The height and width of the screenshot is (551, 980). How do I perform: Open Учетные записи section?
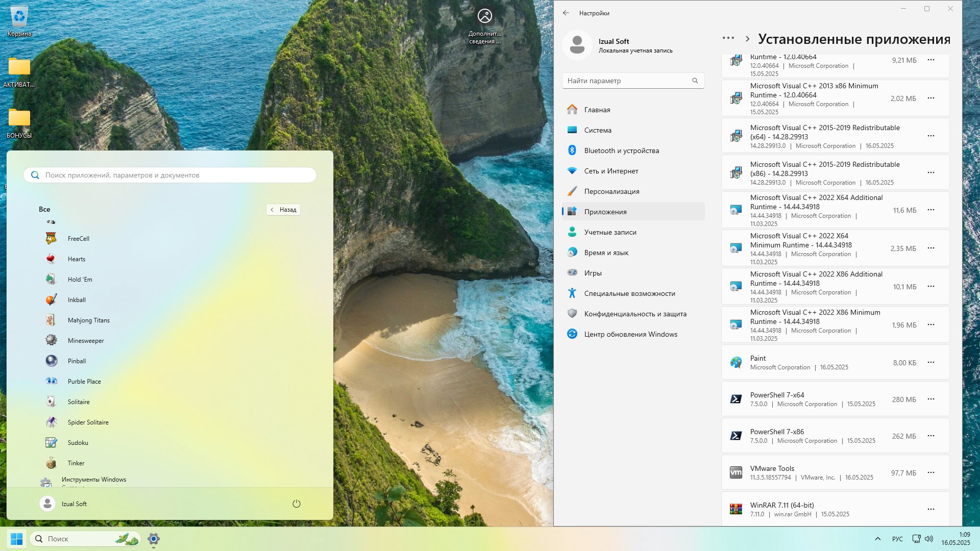633,232
